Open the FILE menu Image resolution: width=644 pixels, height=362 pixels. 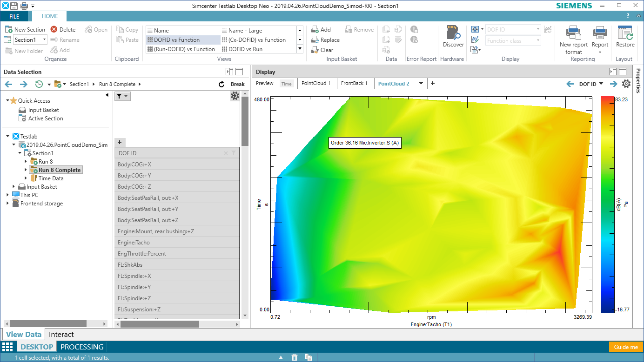pos(14,16)
